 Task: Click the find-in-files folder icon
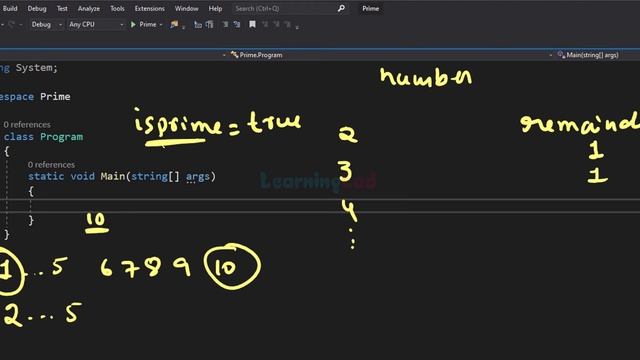pos(174,24)
